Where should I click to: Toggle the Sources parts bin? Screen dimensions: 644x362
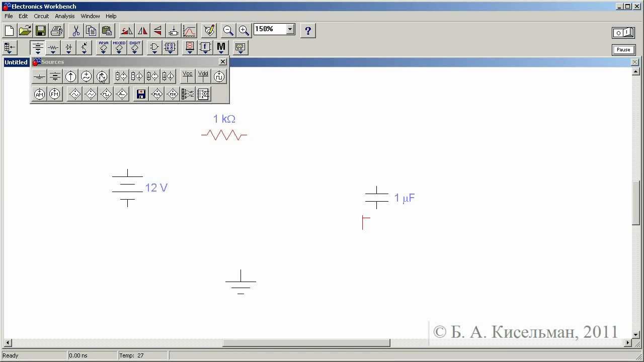37,48
